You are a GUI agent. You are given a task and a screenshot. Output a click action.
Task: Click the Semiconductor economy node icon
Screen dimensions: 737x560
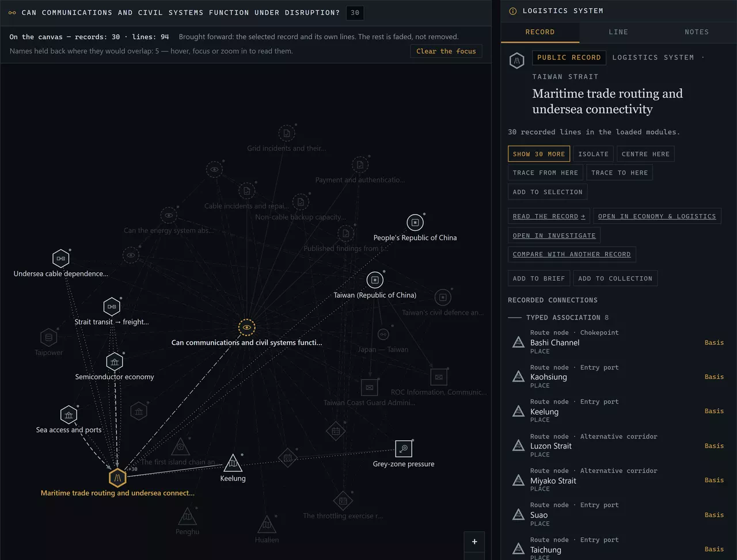115,362
